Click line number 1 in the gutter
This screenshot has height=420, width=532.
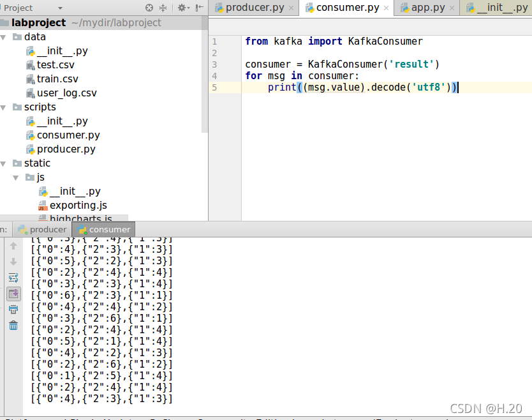(x=214, y=41)
